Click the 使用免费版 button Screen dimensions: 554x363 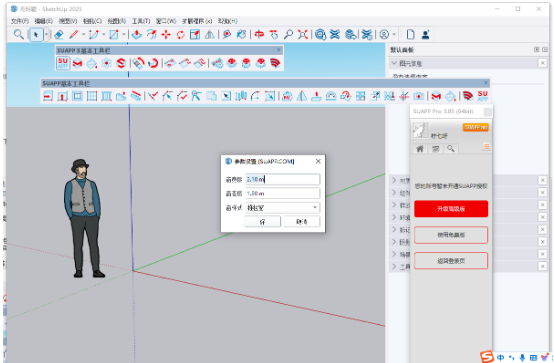(x=451, y=235)
